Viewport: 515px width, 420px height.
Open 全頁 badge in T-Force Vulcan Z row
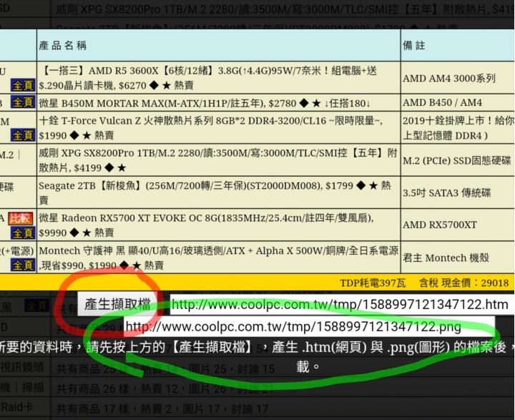coord(23,135)
